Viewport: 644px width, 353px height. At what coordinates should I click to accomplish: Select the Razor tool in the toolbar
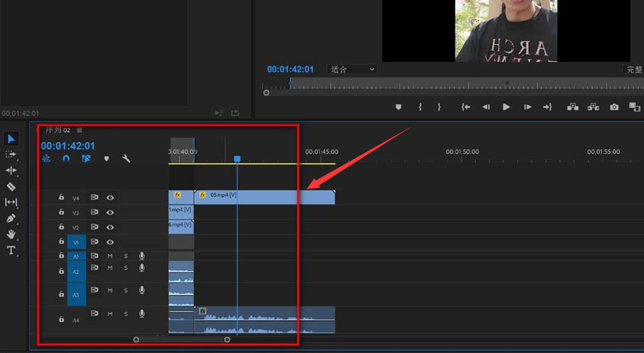11,186
